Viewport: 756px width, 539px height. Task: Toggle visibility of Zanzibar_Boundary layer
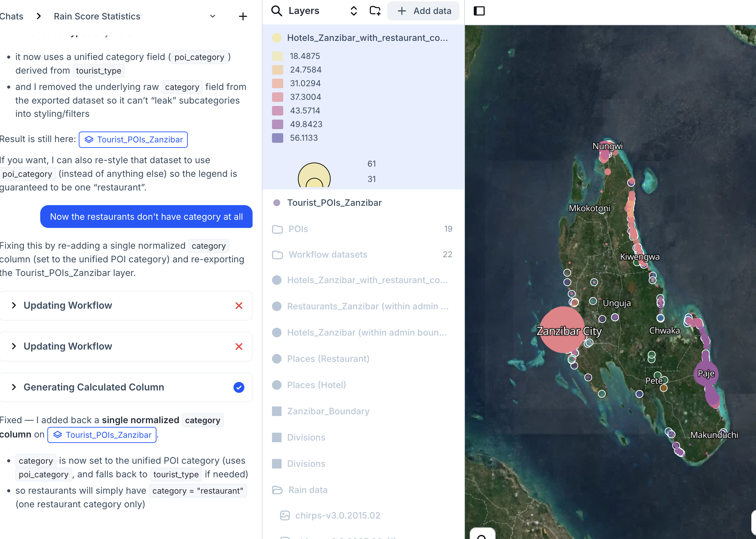pyautogui.click(x=277, y=411)
